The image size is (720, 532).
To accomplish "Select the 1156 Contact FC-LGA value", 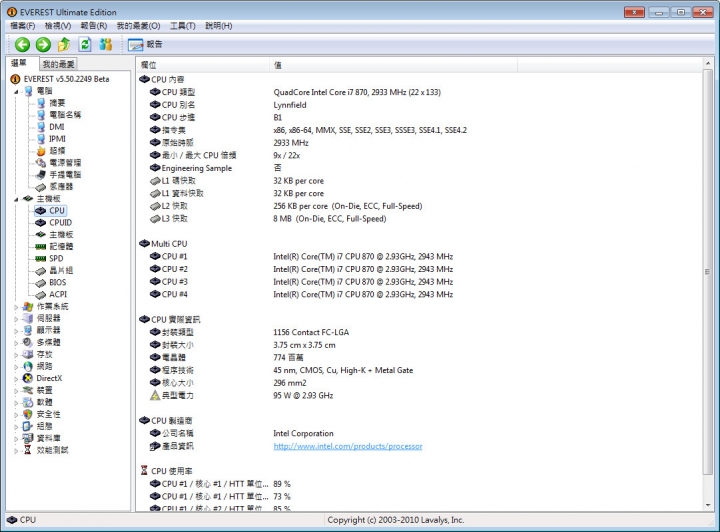I will tap(311, 332).
